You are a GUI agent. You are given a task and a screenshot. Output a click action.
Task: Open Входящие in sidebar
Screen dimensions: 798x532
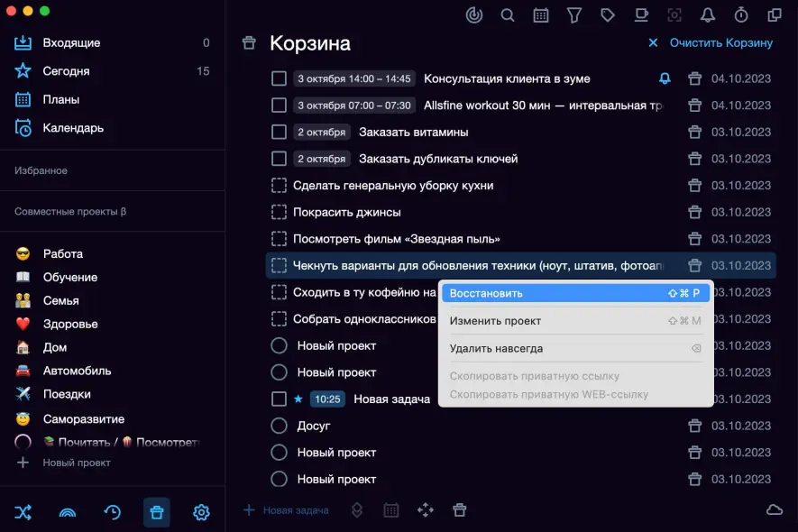point(112,42)
